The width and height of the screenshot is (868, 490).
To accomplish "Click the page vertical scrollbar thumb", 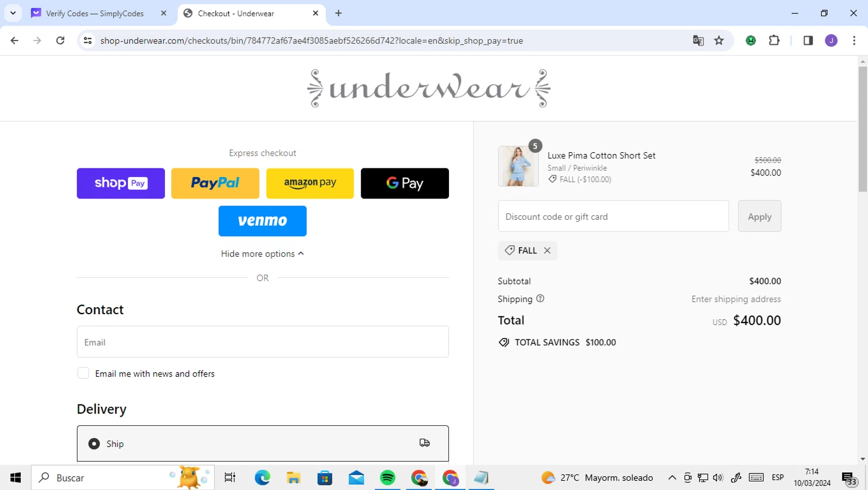I will 863,128.
